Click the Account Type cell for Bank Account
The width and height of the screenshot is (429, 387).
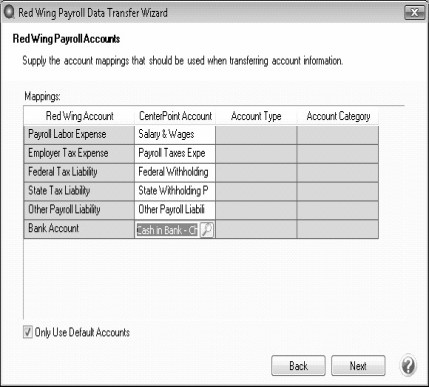(256, 229)
